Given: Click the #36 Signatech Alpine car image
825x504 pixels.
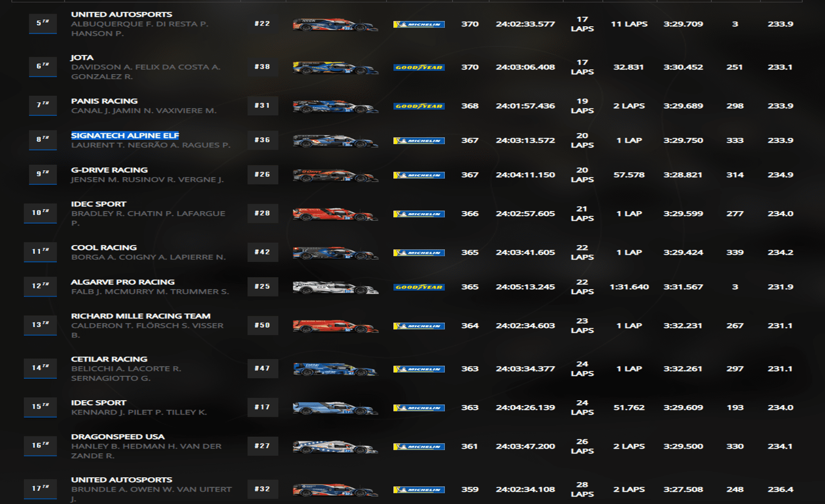Looking at the screenshot, I should pos(335,141).
